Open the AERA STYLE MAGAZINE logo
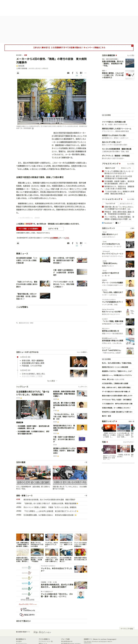 (x=27, y=599)
